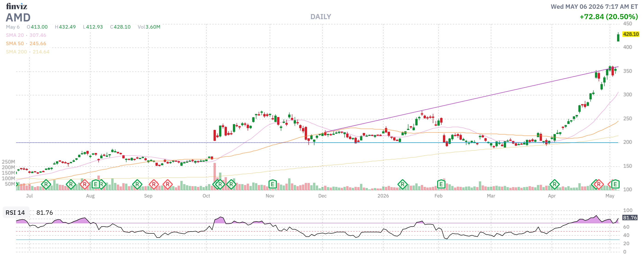
Task: Click the Sep label on the time axis
Action: [x=148, y=196]
